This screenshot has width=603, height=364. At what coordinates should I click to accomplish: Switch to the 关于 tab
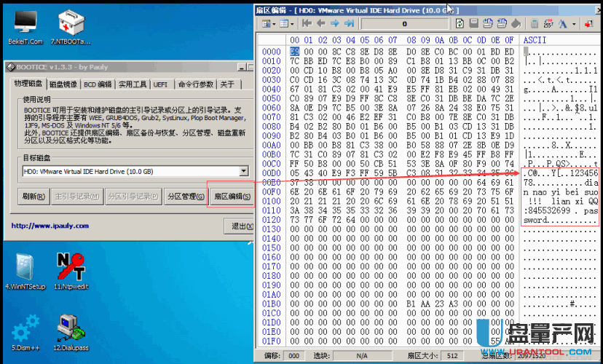[x=227, y=84]
